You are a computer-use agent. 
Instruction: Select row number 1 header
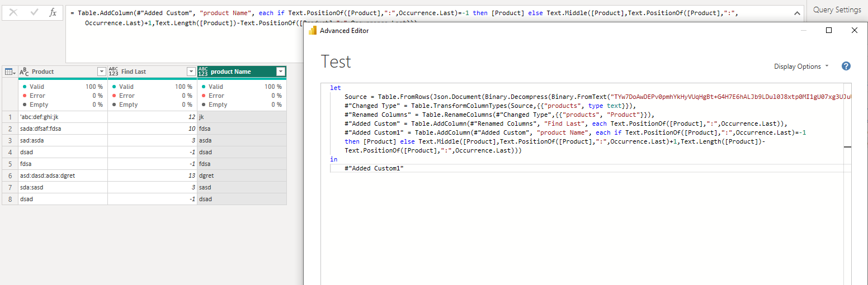pos(10,117)
